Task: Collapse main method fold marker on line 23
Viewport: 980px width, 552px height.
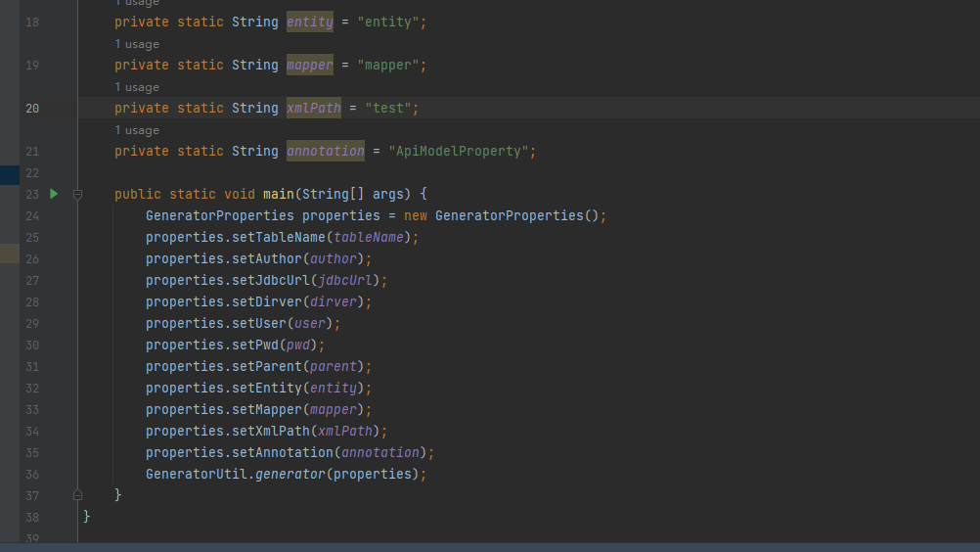Action: tap(77, 195)
